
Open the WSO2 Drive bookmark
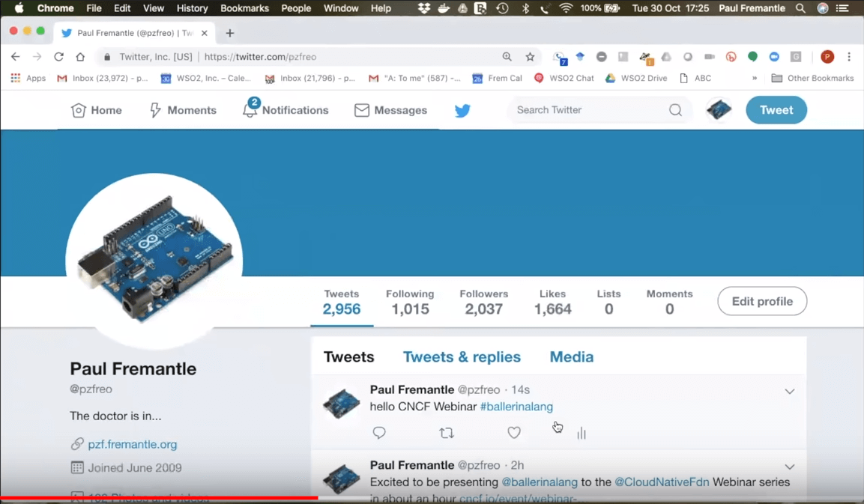(x=636, y=78)
